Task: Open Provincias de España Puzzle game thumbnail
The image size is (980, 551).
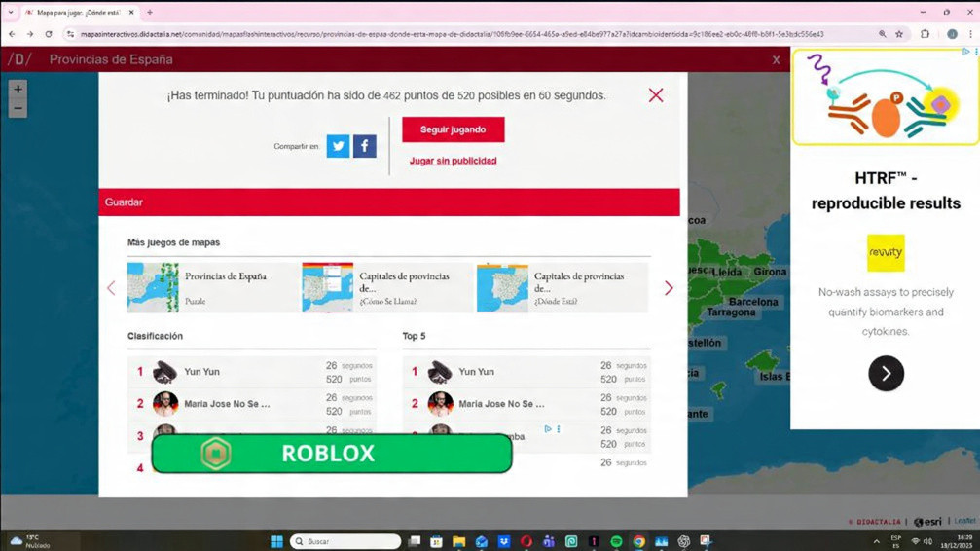Action: (153, 287)
